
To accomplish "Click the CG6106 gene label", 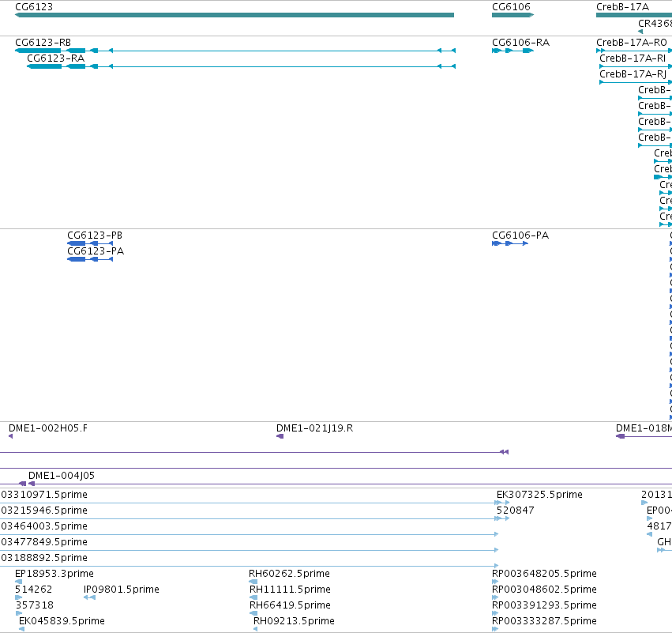I will tap(511, 7).
